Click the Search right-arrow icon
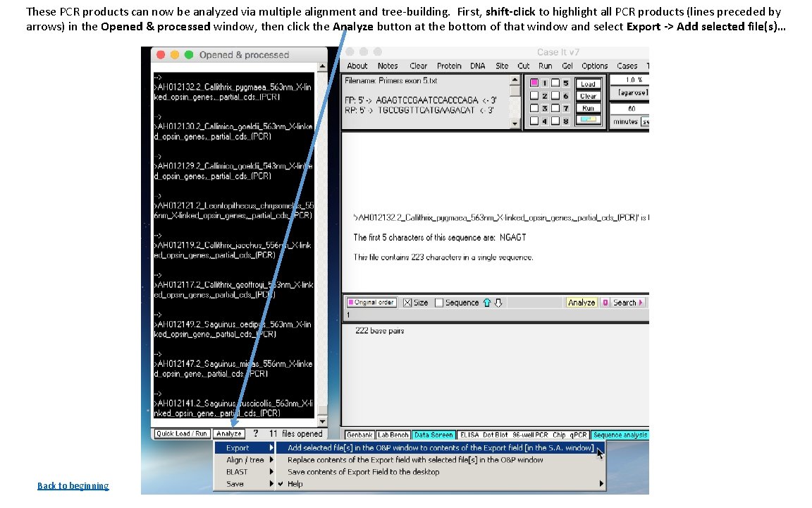 (x=639, y=302)
